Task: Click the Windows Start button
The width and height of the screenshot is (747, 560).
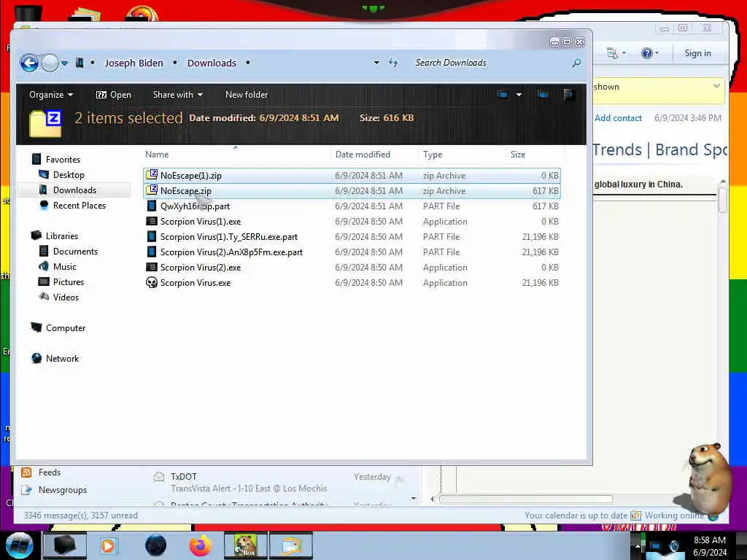Action: tap(19, 545)
